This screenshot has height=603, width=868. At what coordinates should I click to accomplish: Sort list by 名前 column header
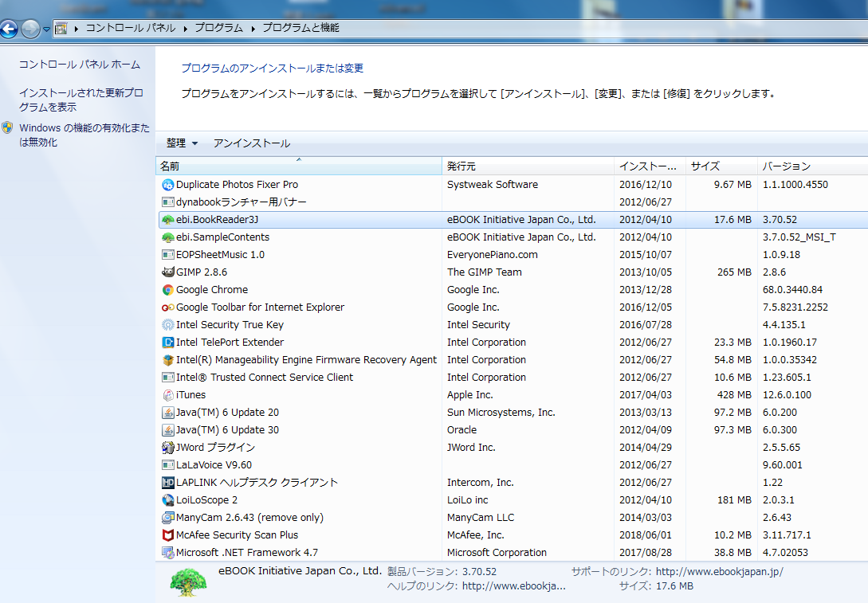pos(170,166)
